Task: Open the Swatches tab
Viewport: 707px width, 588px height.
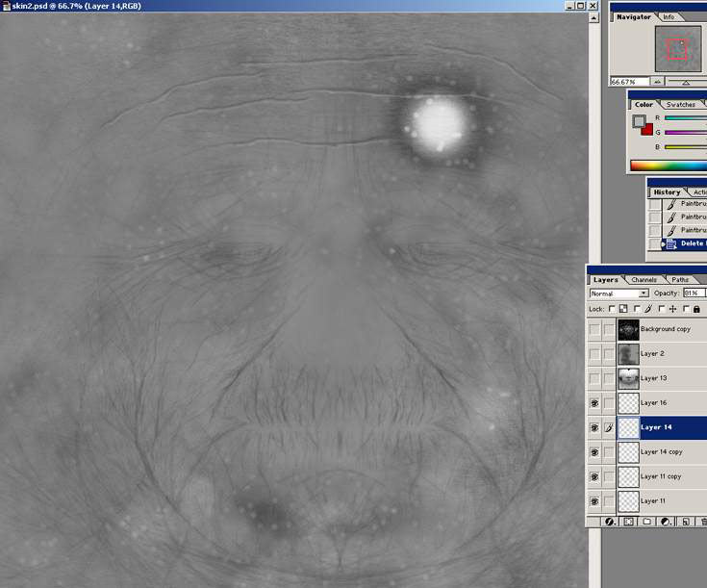Action: point(680,104)
